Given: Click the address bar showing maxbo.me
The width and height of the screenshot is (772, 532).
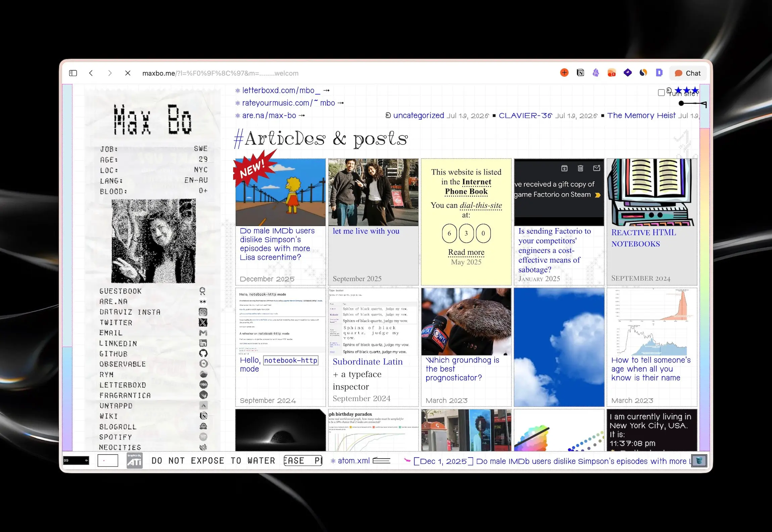Looking at the screenshot, I should [220, 73].
